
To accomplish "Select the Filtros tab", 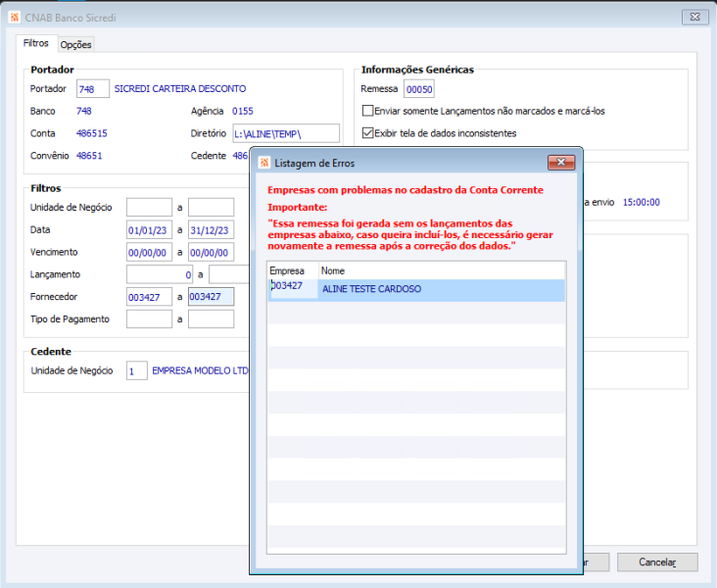I will click(35, 43).
